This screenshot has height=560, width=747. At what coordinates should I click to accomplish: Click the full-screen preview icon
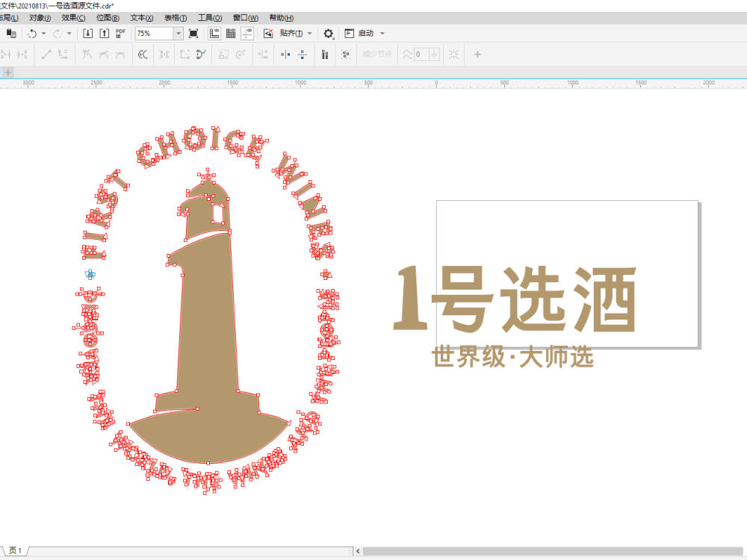tap(193, 34)
